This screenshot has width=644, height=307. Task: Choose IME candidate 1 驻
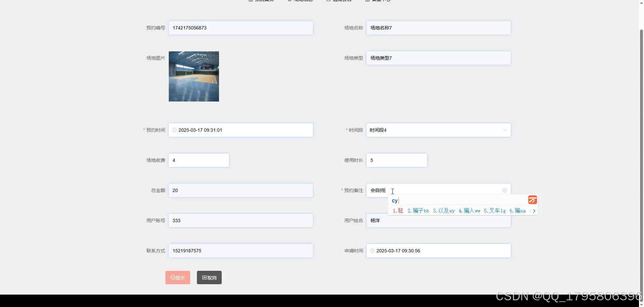(398, 211)
